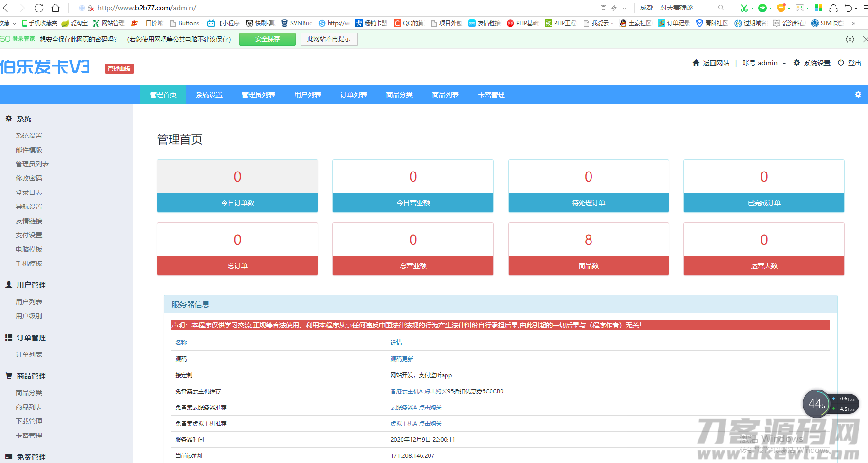
Task: Click the gear icon on the blue navigation bar
Action: (858, 94)
